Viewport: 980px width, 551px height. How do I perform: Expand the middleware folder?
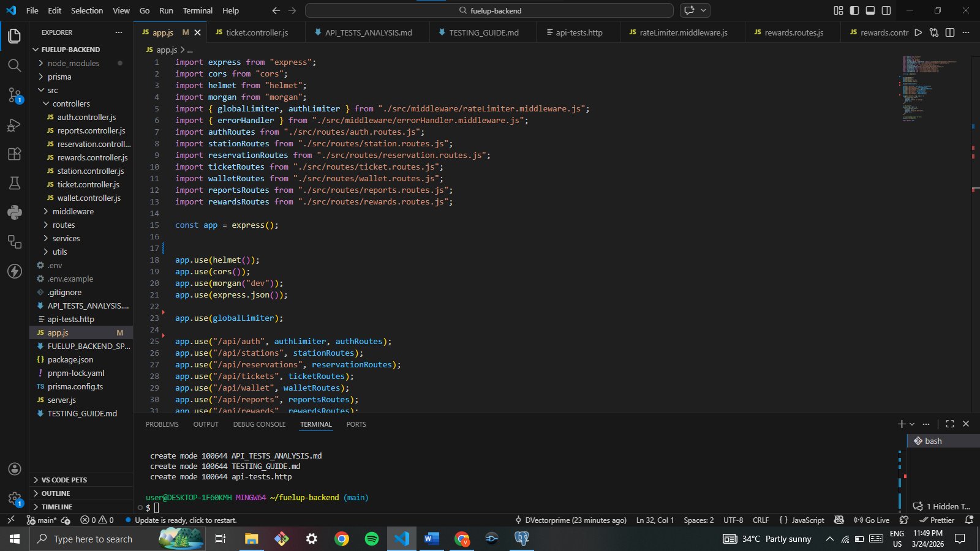73,211
